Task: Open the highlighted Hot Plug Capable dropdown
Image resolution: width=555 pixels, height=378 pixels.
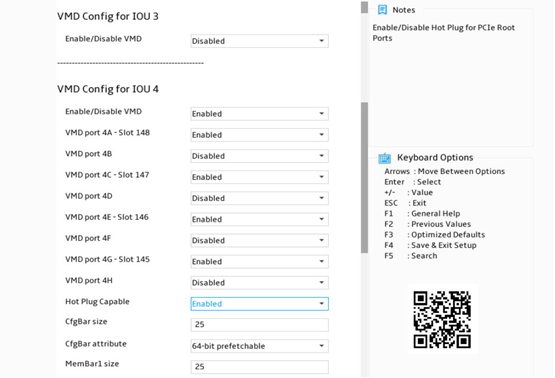Action: pyautogui.click(x=259, y=304)
